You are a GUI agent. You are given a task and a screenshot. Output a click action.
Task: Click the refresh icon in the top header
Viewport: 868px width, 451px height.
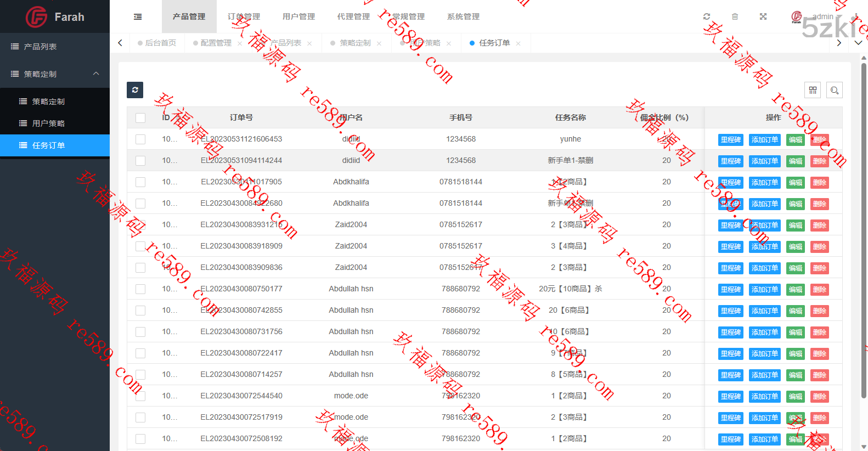point(707,16)
